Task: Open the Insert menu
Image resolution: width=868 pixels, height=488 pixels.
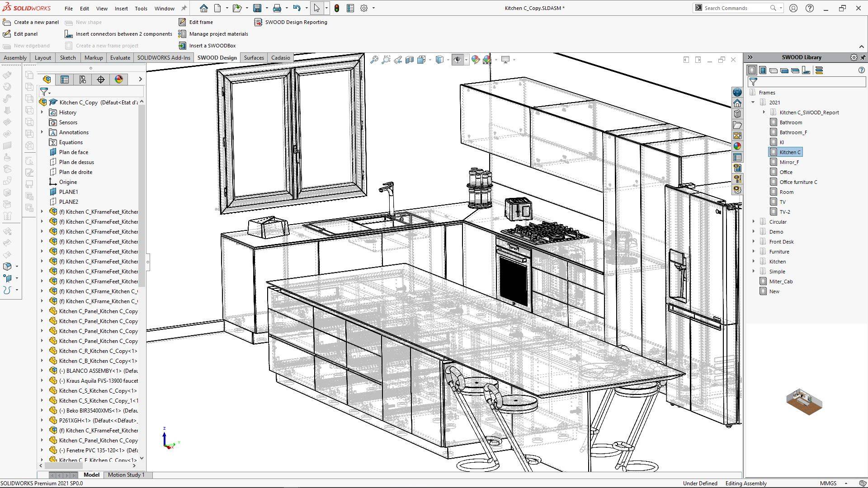Action: 121,8
